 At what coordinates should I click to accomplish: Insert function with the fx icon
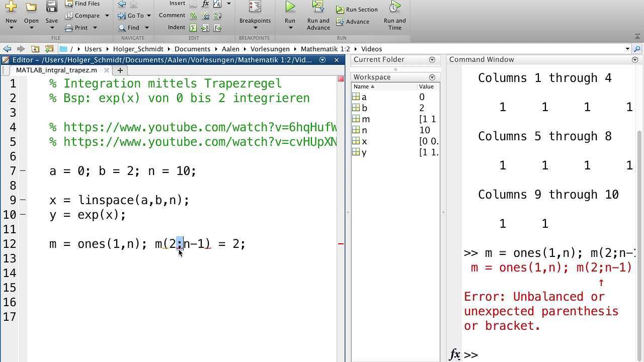coord(205,4)
